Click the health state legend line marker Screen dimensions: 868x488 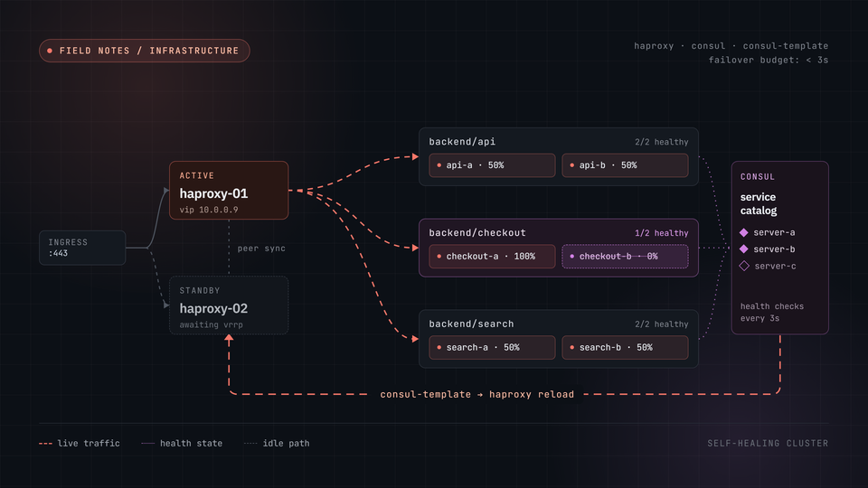[x=147, y=444]
